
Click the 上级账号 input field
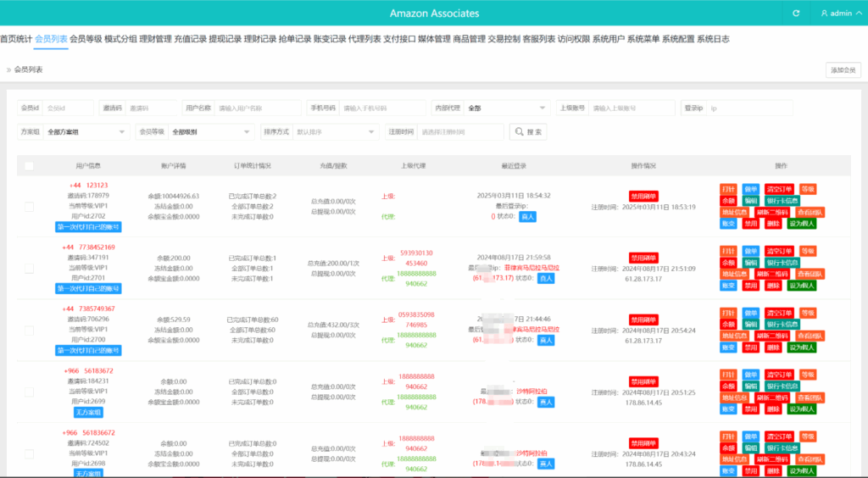coord(632,108)
